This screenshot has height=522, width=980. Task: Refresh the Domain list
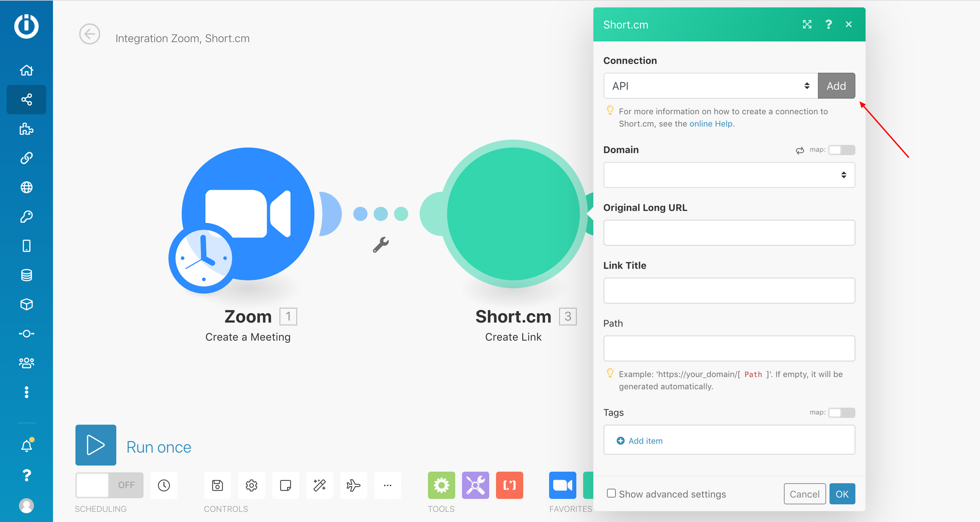point(800,150)
